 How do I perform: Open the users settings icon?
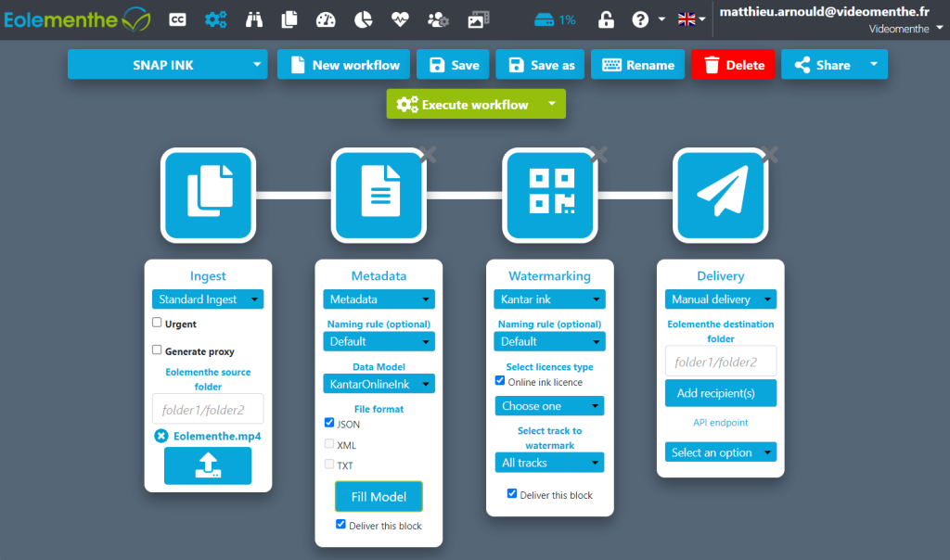(438, 20)
